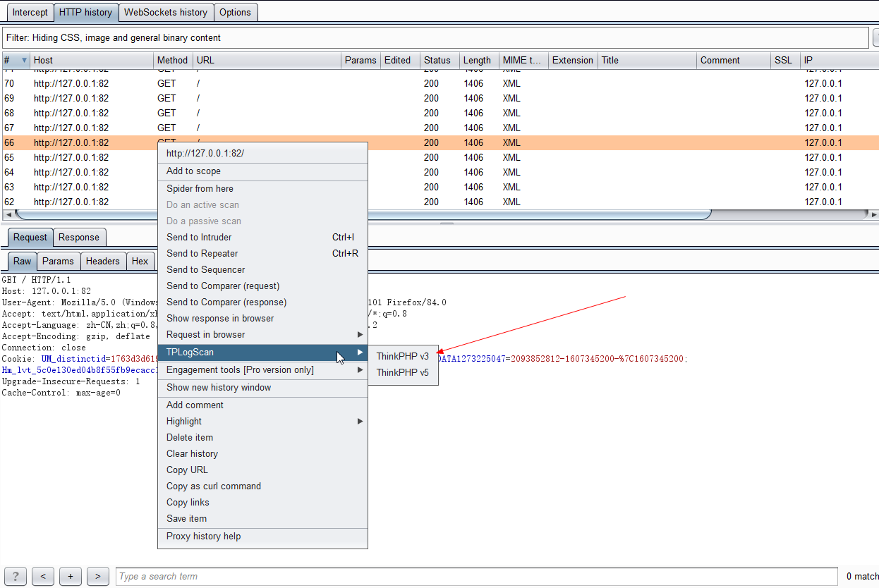Sort by Host column header
The image size is (879, 588).
[92, 60]
